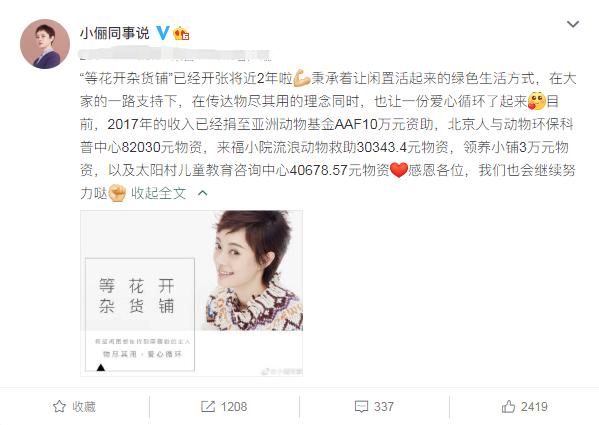Click the comment bubble icon

pos(361,407)
